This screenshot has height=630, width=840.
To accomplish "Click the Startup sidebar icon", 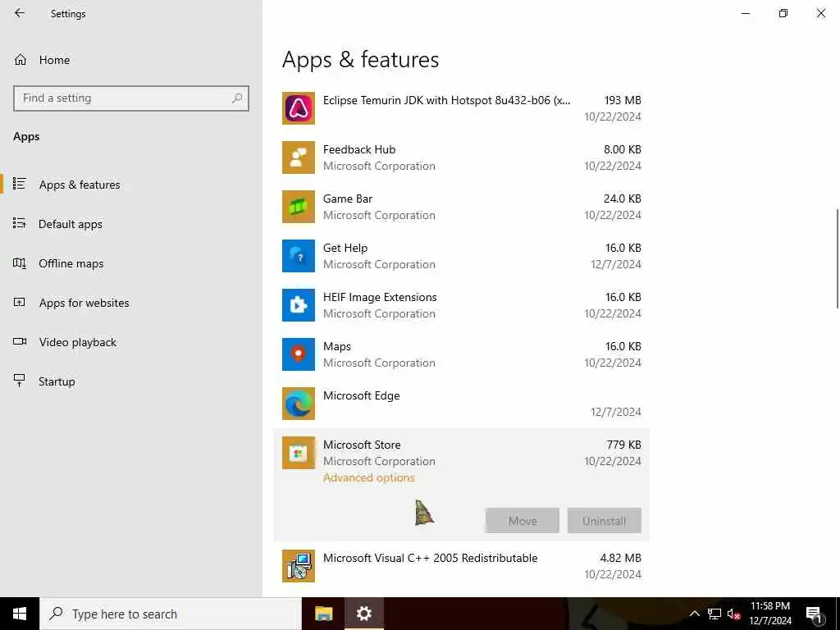I will click(20, 381).
